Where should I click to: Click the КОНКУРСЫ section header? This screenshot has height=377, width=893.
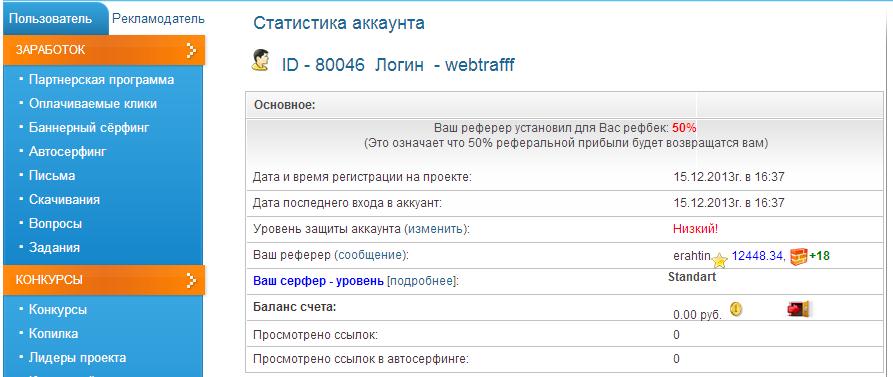point(104,280)
